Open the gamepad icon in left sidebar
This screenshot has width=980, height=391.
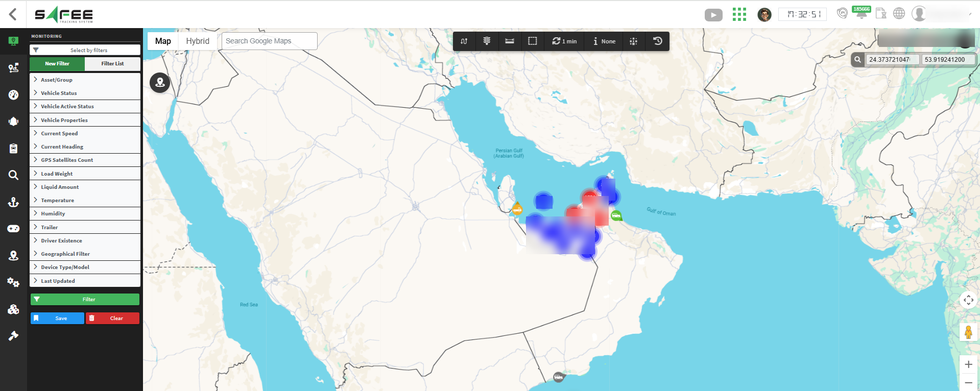point(13,229)
